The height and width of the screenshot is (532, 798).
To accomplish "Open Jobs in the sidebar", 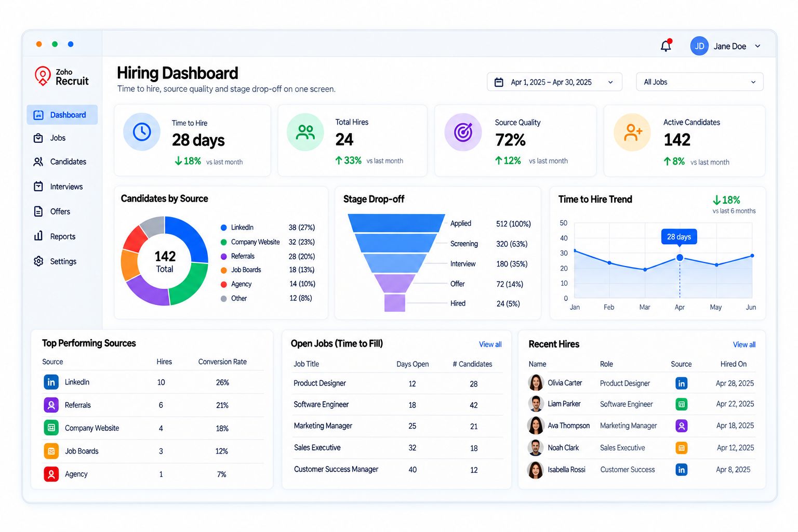I will click(50, 138).
